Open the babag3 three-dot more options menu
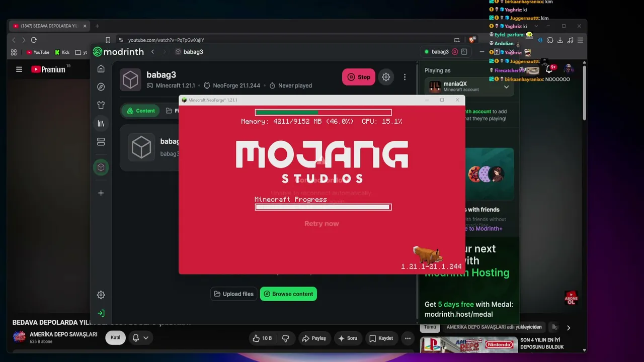This screenshot has width=644, height=362. (405, 77)
